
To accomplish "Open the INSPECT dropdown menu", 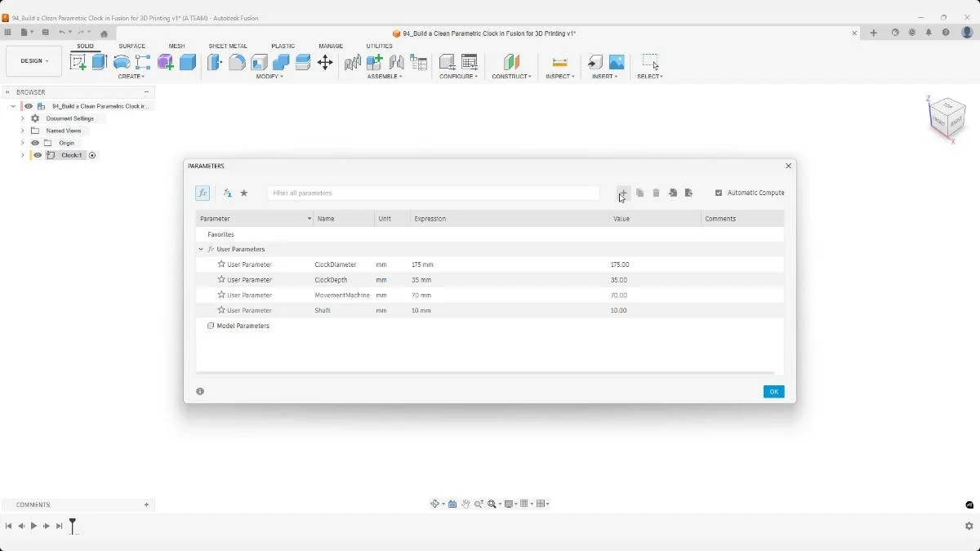I will (x=560, y=77).
